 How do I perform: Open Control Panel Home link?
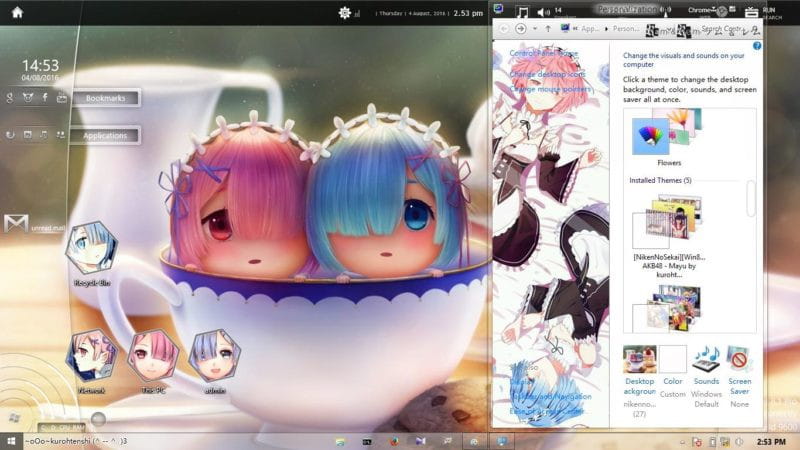(x=543, y=53)
